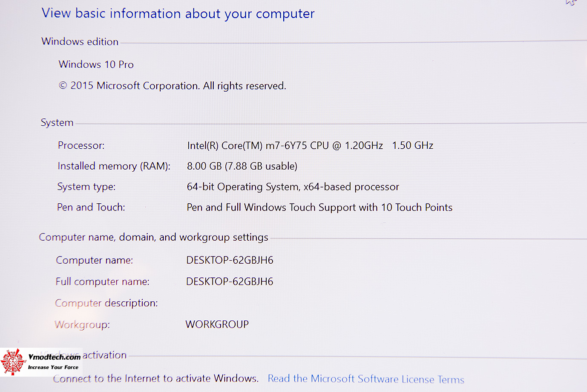Click the 'Computer description:' label

point(106,303)
